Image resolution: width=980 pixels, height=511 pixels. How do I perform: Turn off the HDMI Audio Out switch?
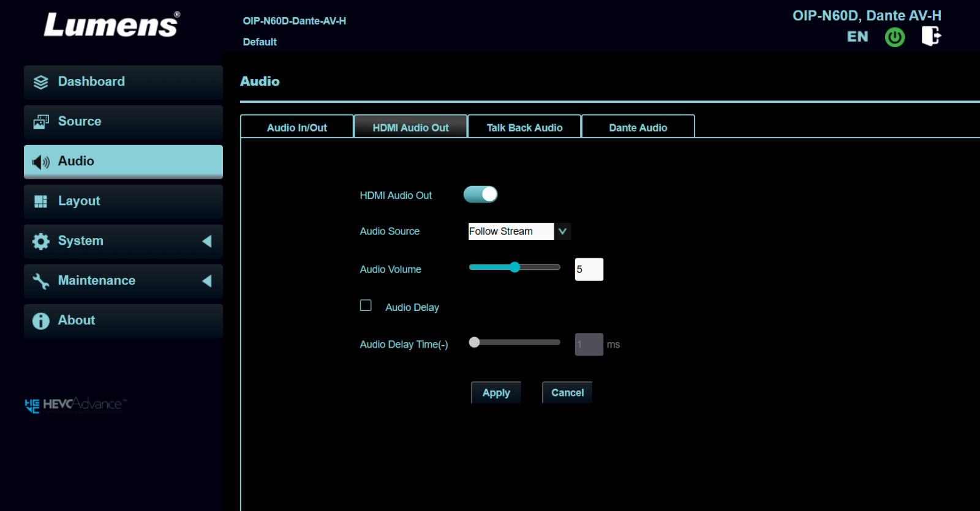point(481,195)
